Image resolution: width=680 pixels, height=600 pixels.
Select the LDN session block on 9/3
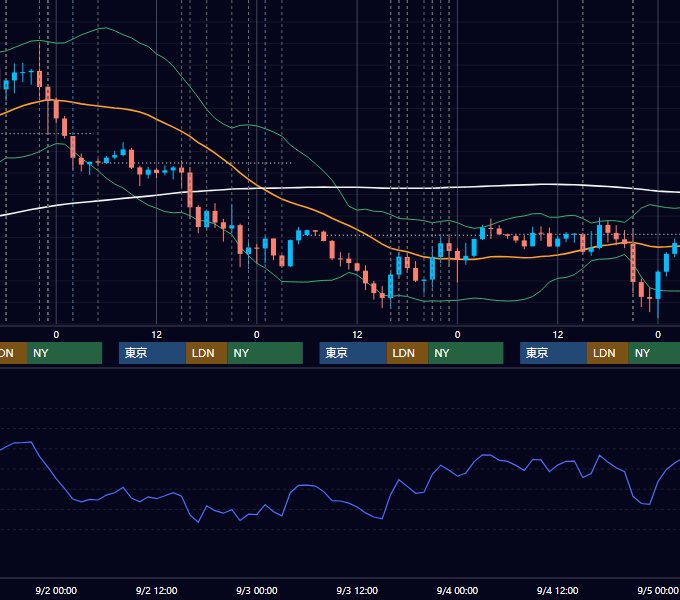[x=407, y=353]
